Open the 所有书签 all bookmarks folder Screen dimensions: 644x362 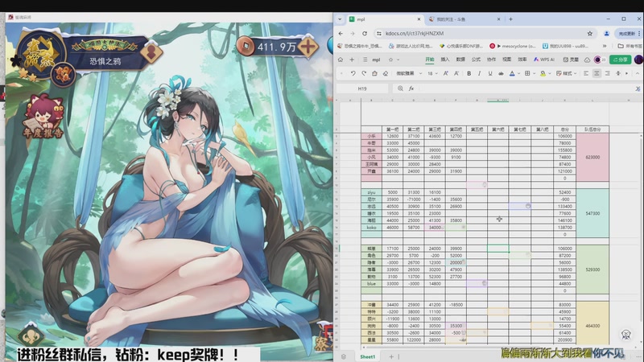pyautogui.click(x=630, y=46)
